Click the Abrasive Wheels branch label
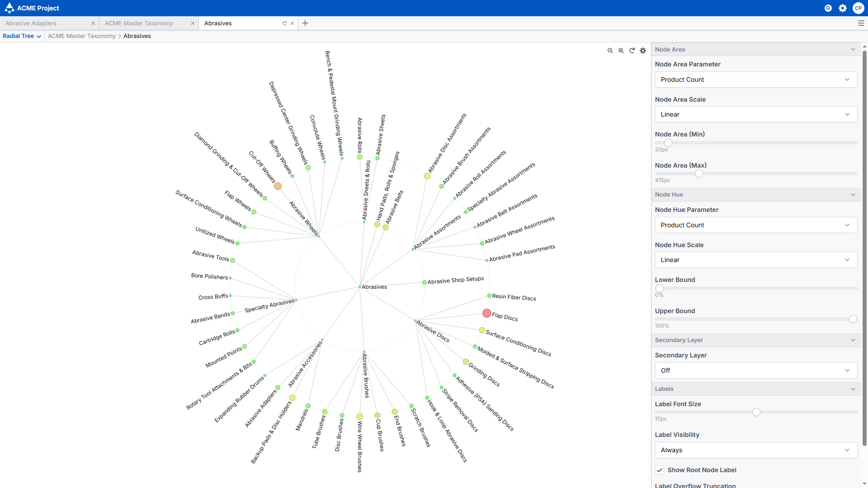Screen dimensions: 868x488 coord(304,218)
